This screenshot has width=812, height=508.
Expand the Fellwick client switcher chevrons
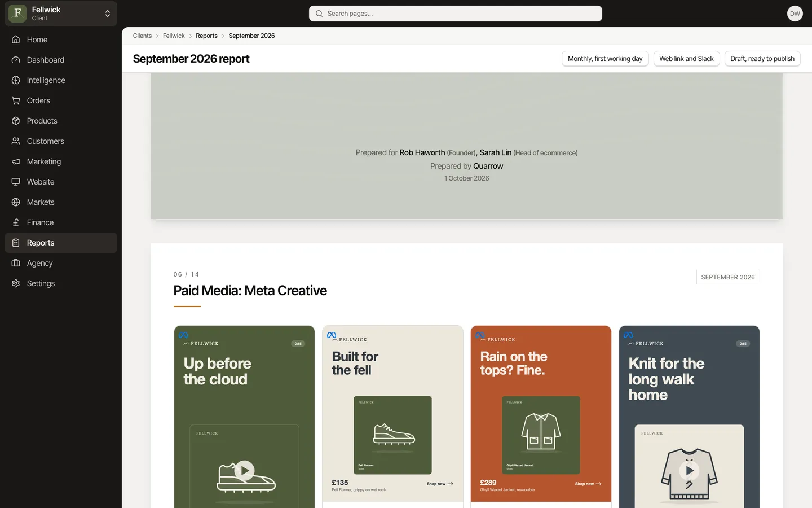click(x=108, y=14)
